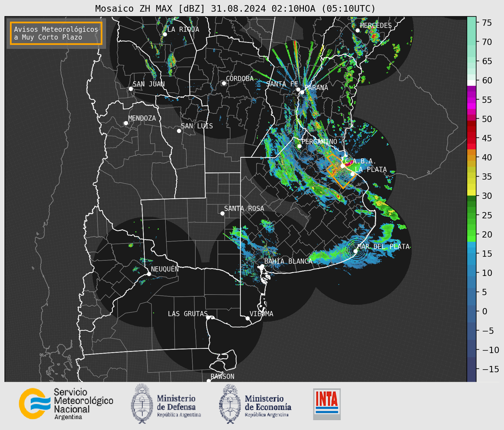Click the 0 dBZ colorbar value
This screenshot has width=504, height=430.
coord(484,311)
